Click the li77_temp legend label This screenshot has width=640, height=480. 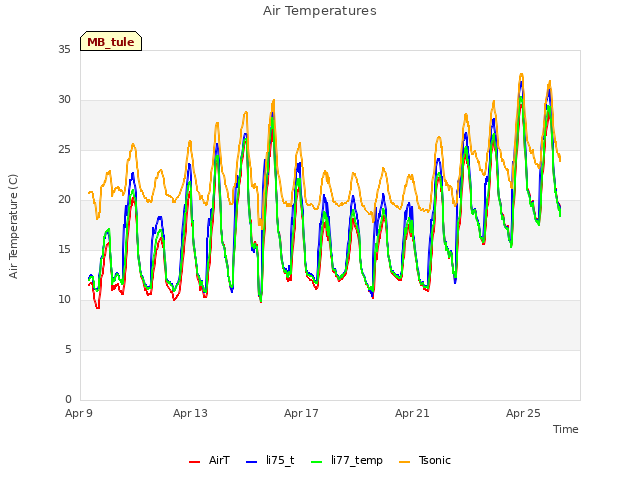[x=357, y=460]
